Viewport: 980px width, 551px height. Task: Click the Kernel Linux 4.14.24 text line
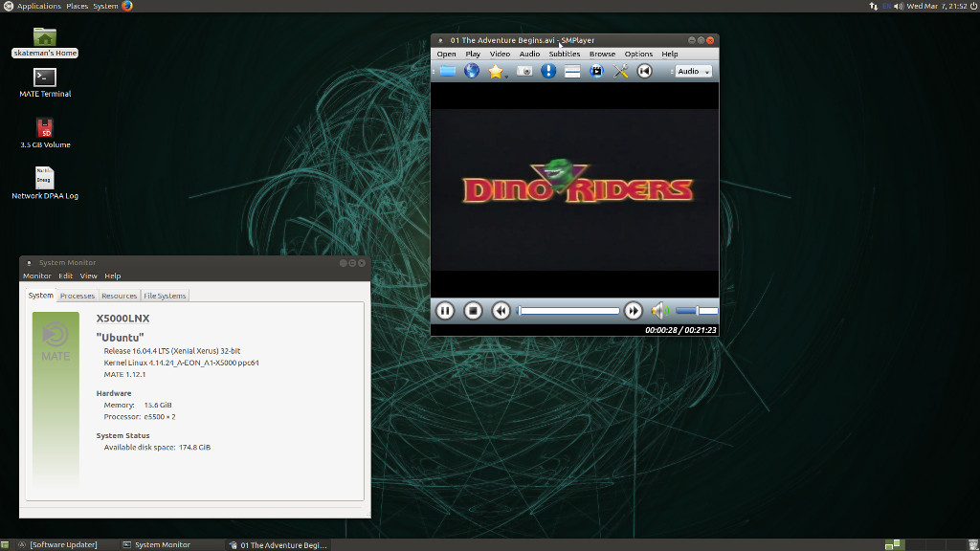click(181, 363)
